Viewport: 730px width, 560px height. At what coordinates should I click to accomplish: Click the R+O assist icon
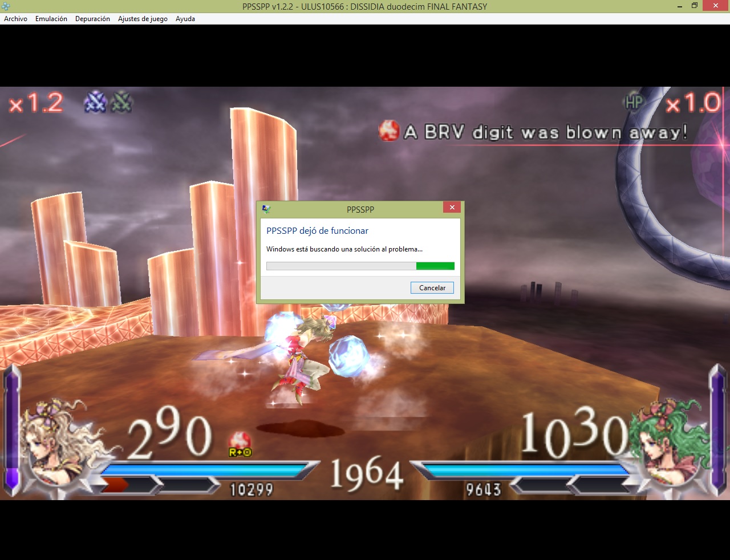pyautogui.click(x=240, y=444)
